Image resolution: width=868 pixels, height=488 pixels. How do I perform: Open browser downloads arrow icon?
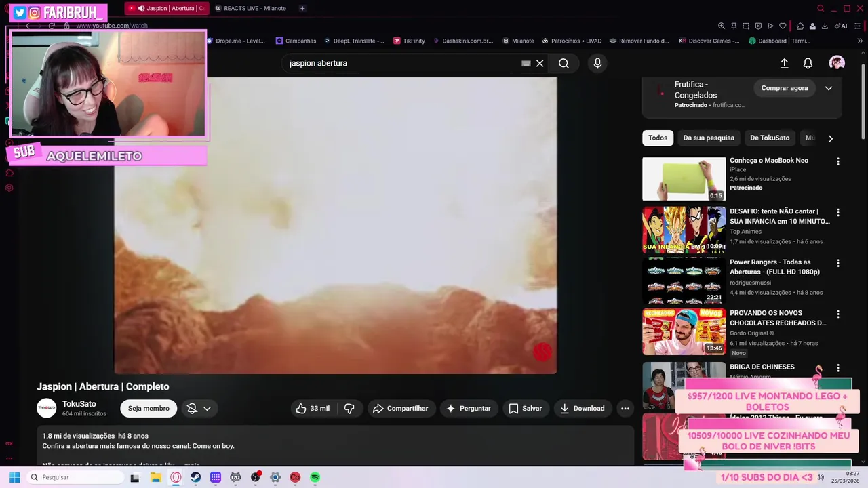tap(825, 26)
